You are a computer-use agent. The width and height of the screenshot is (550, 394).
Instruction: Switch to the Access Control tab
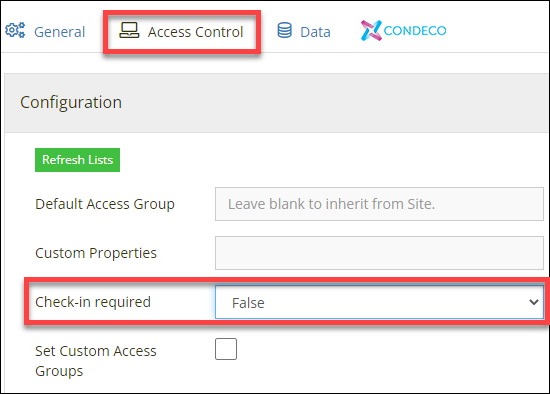(x=195, y=32)
